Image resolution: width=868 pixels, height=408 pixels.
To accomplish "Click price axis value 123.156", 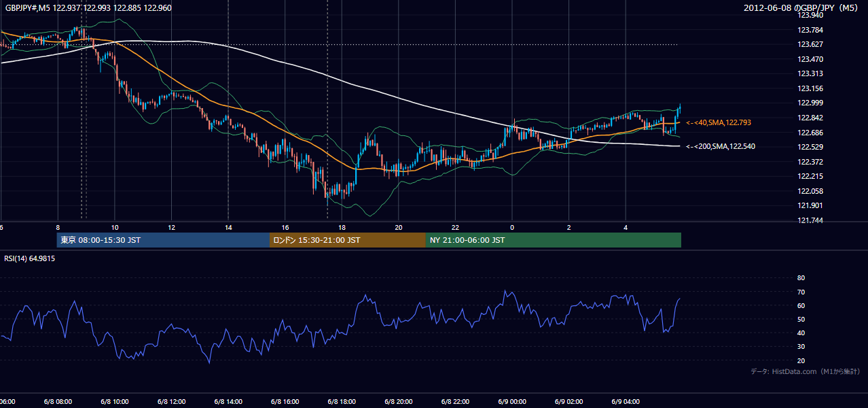I will click(810, 88).
